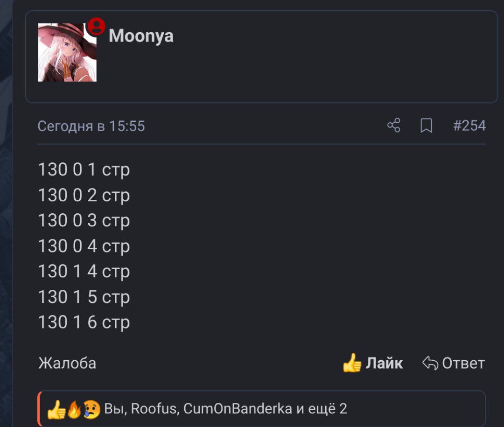Reply to the post with Ответ
Image resolution: width=504 pixels, height=427 pixels.
[454, 364]
